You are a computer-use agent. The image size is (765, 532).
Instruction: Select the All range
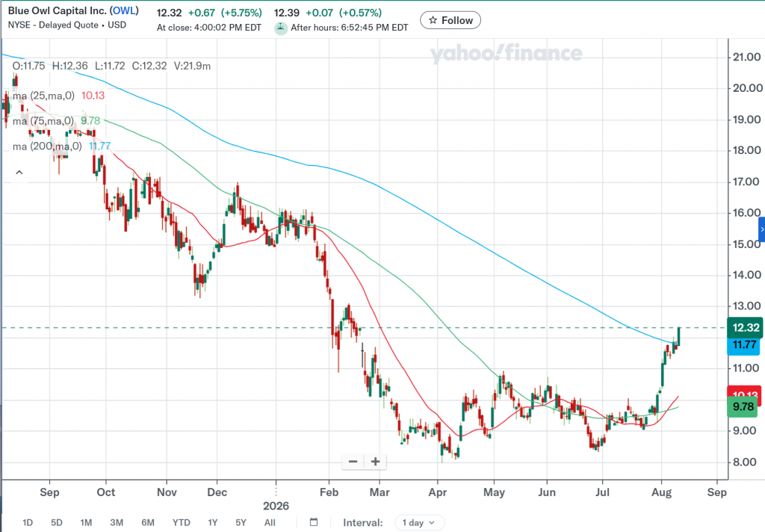[x=270, y=523]
